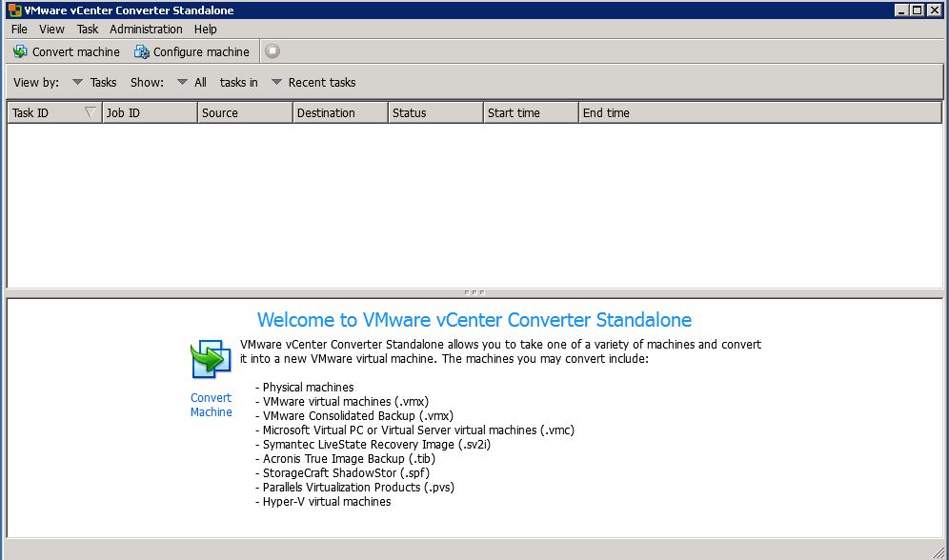Image resolution: width=949 pixels, height=560 pixels.
Task: Click the 'Show:' label
Action: point(147,82)
